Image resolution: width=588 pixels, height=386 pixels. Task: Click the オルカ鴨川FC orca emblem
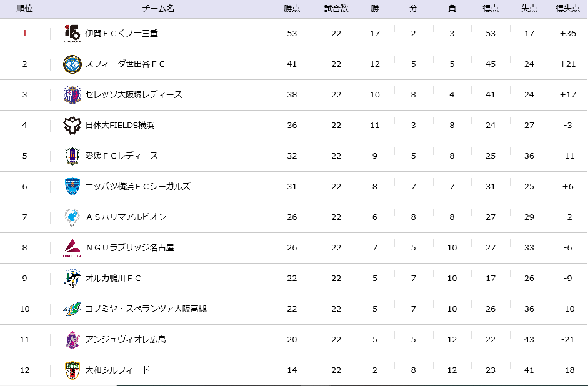72,279
